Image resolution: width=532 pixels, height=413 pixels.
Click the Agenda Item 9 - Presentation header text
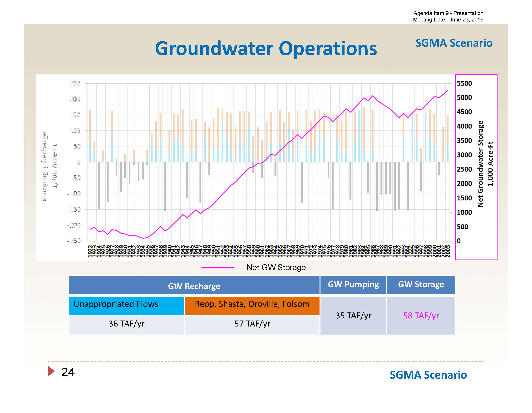(x=448, y=13)
